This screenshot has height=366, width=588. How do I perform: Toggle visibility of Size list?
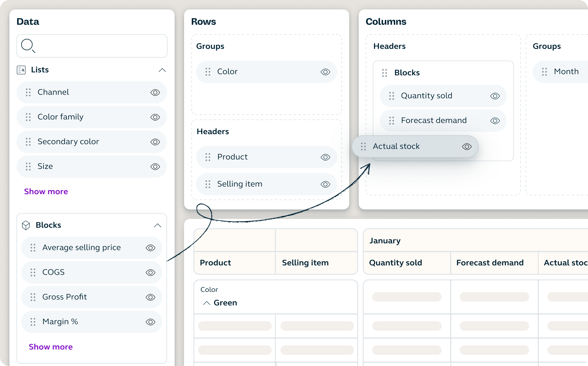click(155, 167)
